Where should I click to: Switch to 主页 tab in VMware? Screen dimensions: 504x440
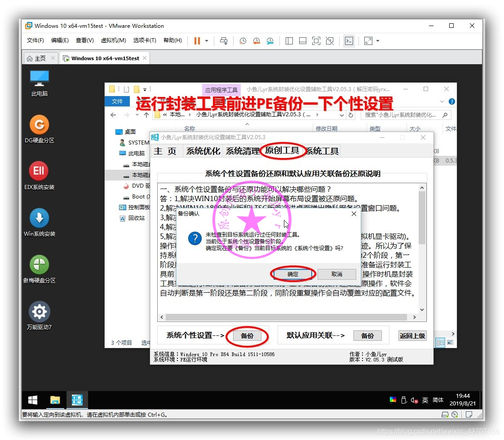click(x=40, y=58)
